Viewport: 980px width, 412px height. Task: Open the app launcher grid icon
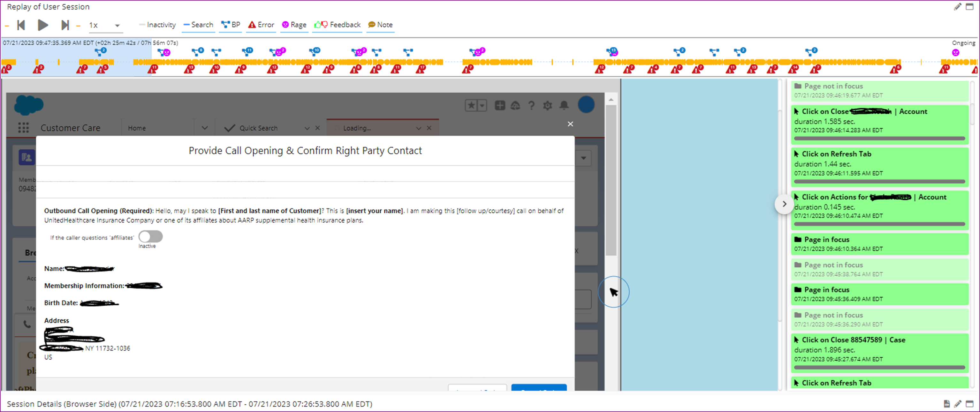pyautogui.click(x=24, y=128)
